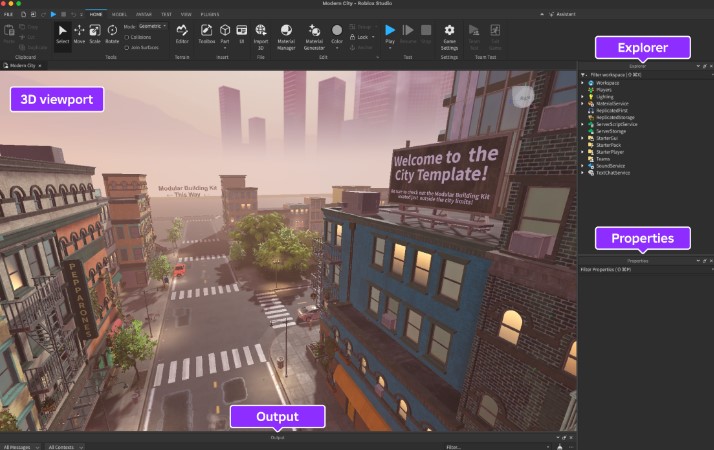This screenshot has width=714, height=450.
Task: Click the quick-access blue Play icon
Action: [x=53, y=14]
